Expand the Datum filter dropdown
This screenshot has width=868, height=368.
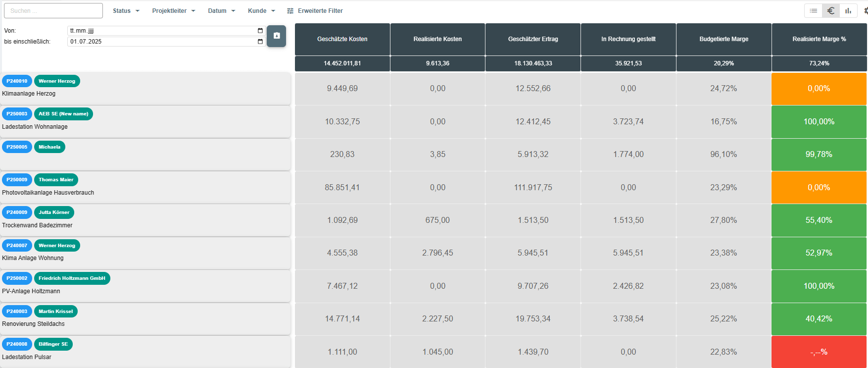click(221, 11)
